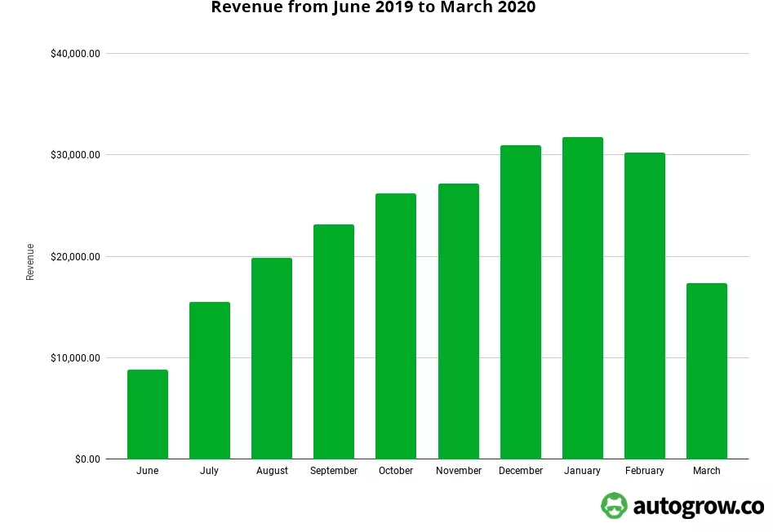
Task: Click the $30,000.00 axis label
Action: pos(75,155)
